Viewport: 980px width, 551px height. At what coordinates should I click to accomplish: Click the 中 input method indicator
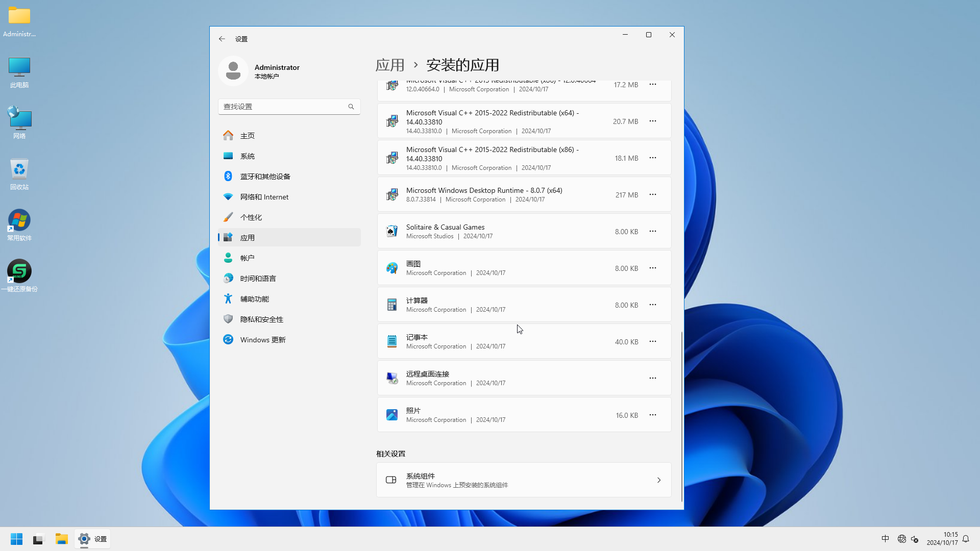[x=886, y=539]
